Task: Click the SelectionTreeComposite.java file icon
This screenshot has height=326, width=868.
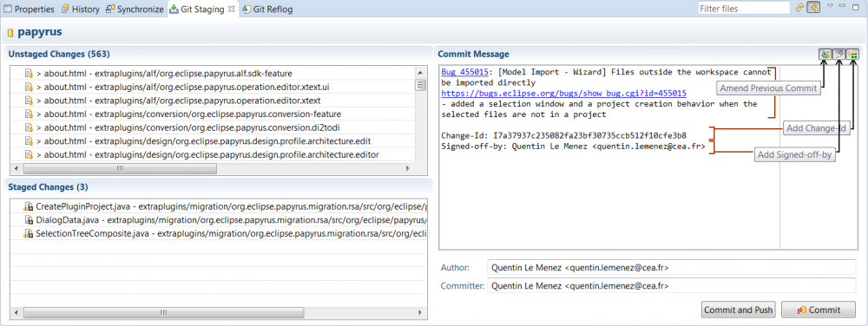Action: tap(29, 234)
